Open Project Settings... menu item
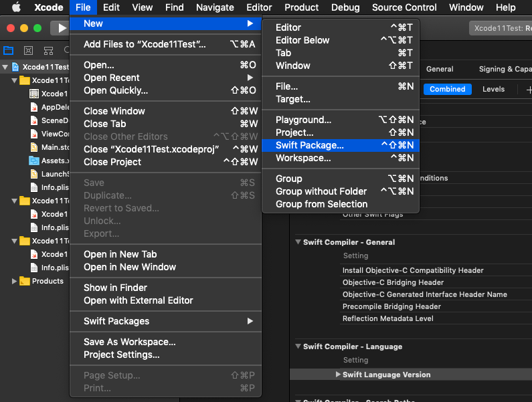Image resolution: width=532 pixels, height=402 pixels. pos(165,355)
